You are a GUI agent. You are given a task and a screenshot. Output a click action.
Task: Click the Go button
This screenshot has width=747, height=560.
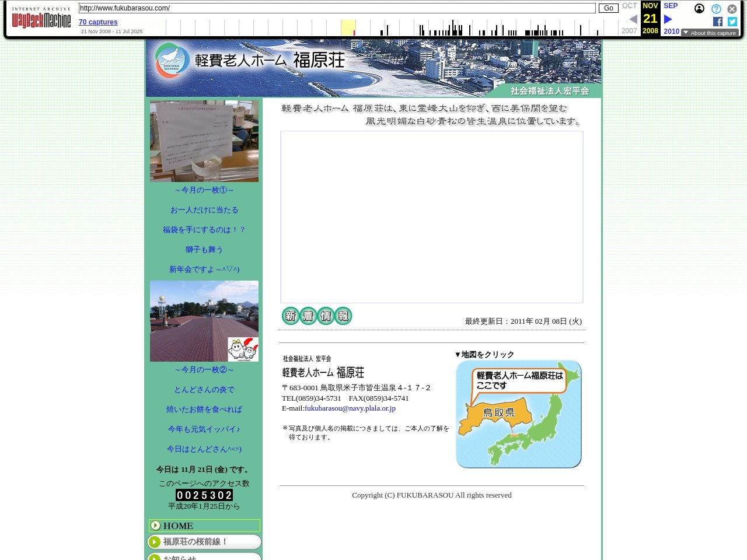(x=608, y=8)
